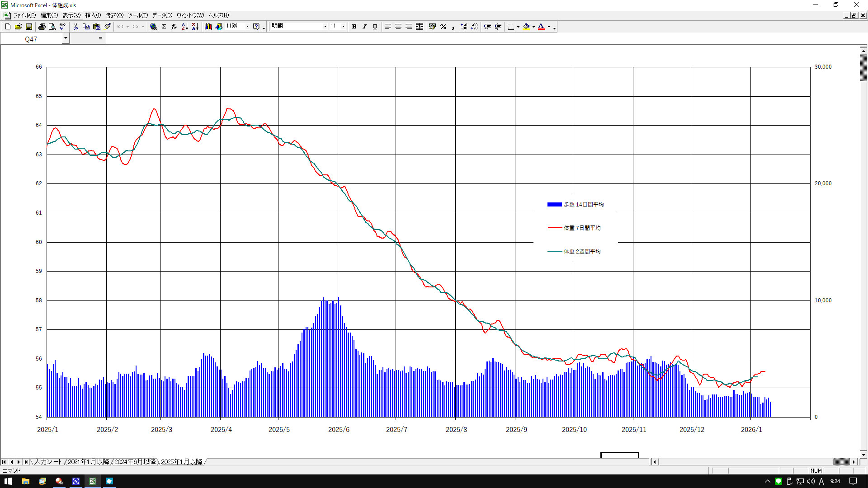Click the AutoSum sigma icon

[164, 27]
